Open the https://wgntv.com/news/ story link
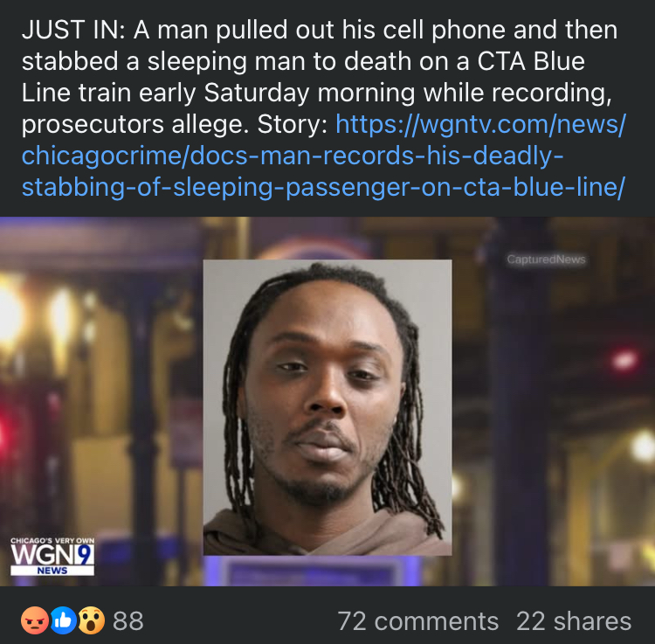This screenshot has height=644, width=655. point(481,124)
